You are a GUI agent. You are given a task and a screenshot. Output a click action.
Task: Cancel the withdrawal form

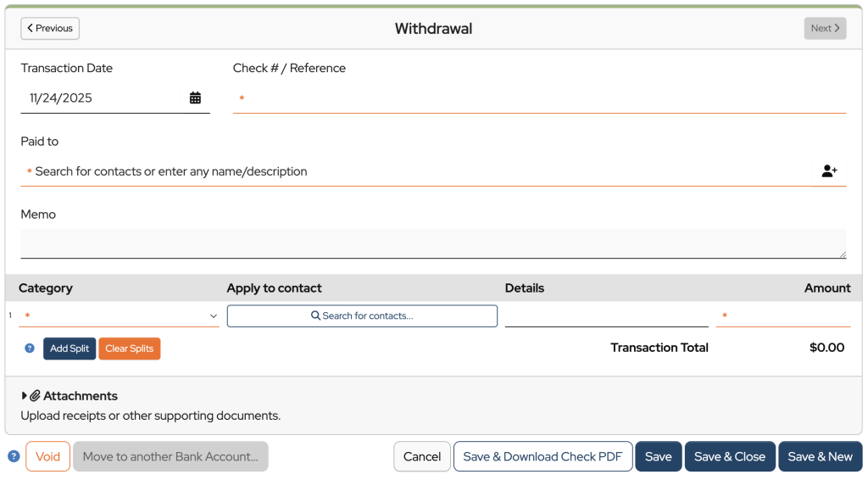[x=421, y=456]
